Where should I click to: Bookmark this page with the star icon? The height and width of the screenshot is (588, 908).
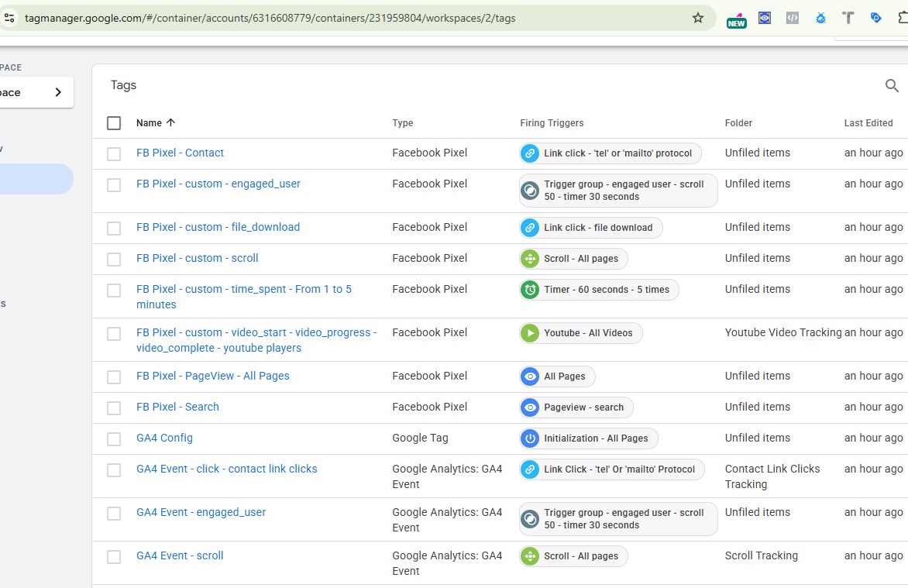[697, 18]
